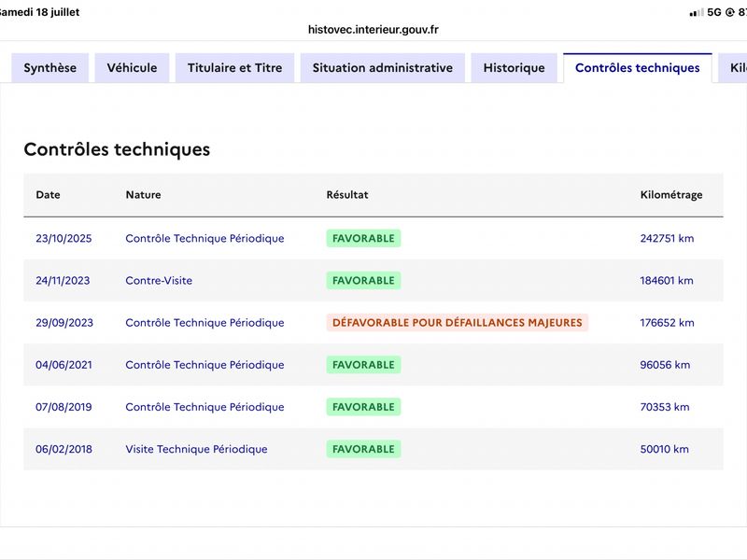Click Contrôle Technique Périodique in the 29/09/2023 row

pos(204,323)
